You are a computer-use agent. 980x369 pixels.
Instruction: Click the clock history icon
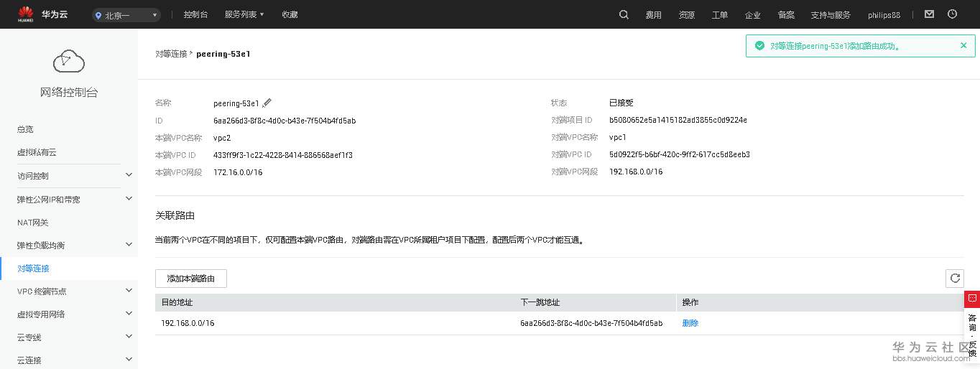coord(953,14)
